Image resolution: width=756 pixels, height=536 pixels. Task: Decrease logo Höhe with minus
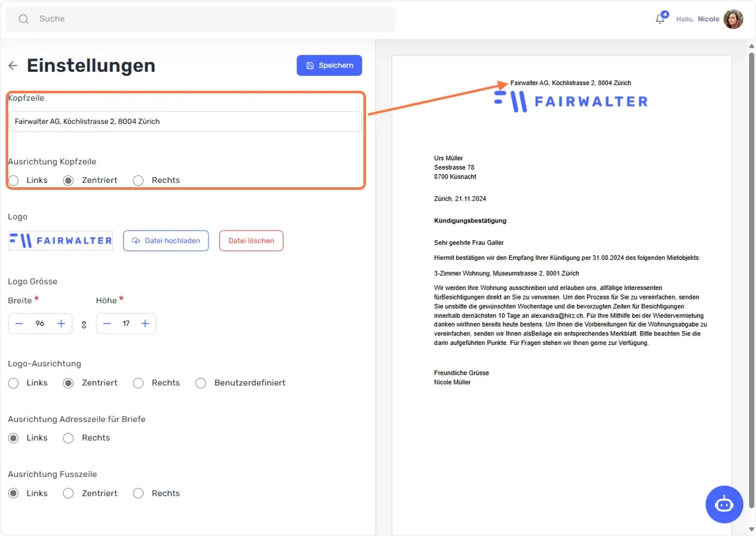[x=107, y=323]
